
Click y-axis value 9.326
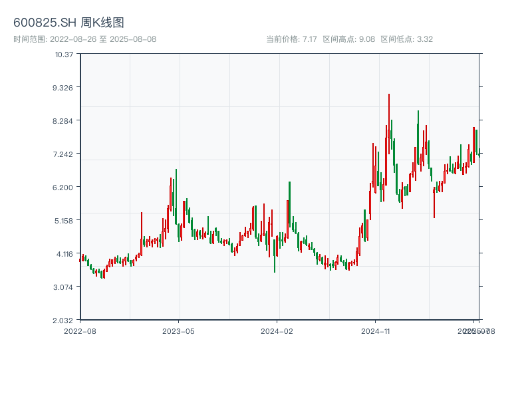pos(63,88)
